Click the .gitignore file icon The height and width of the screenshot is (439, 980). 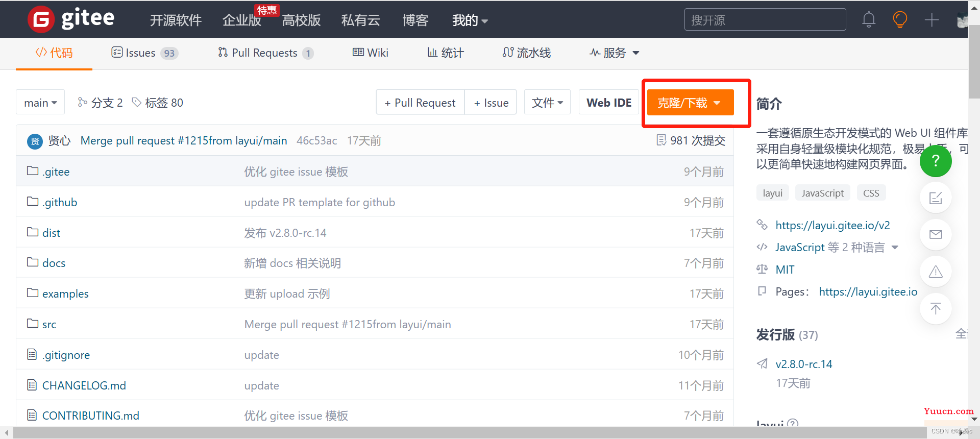[32, 354]
